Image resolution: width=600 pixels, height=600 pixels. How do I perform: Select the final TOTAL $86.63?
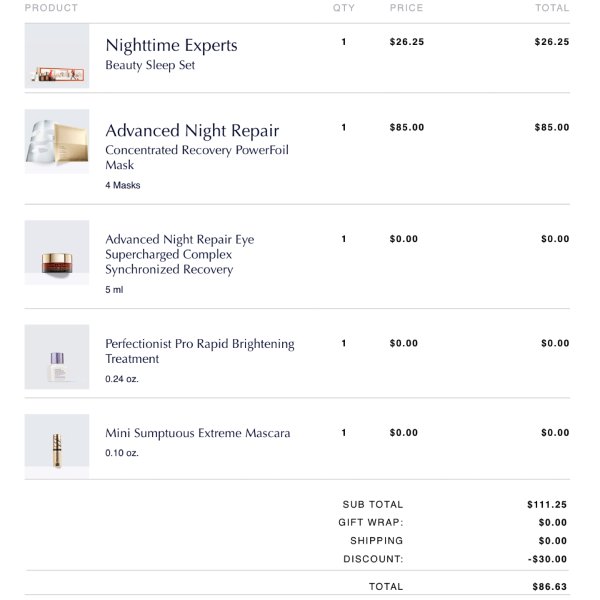(x=549, y=586)
